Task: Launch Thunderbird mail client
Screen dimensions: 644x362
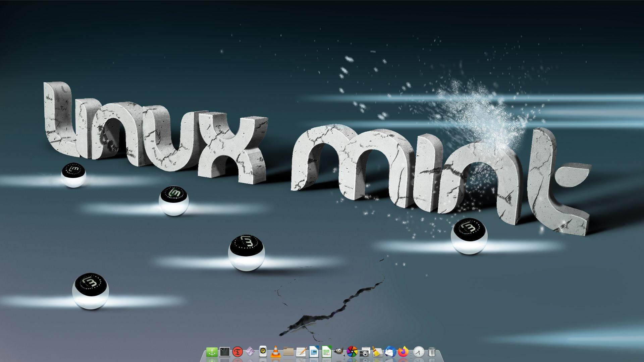Action: coord(390,352)
